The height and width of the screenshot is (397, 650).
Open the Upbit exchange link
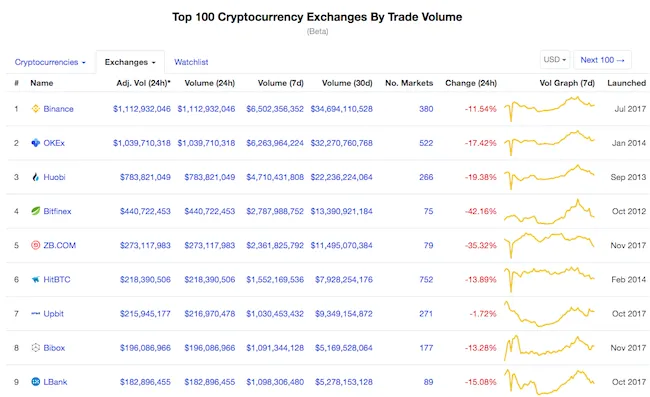53,314
